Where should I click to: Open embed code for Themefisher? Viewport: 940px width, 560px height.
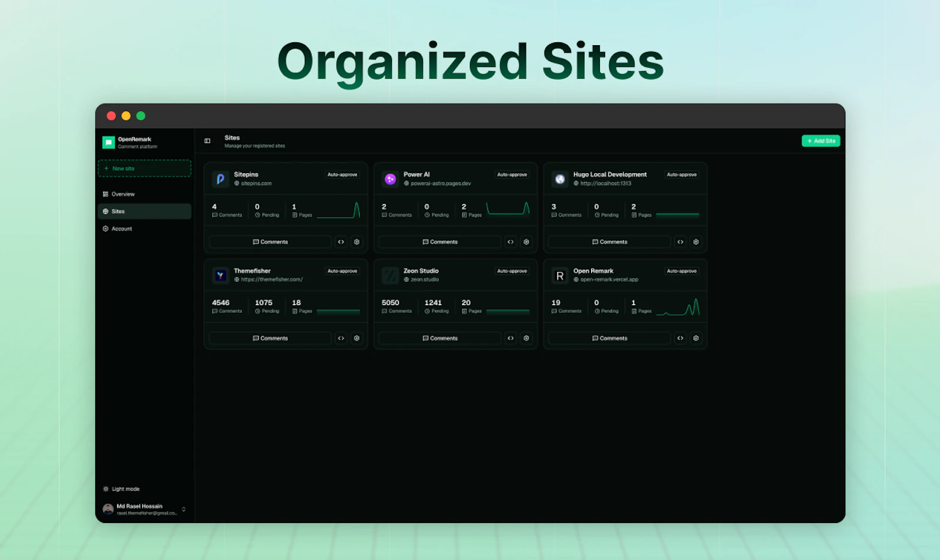[x=341, y=338]
